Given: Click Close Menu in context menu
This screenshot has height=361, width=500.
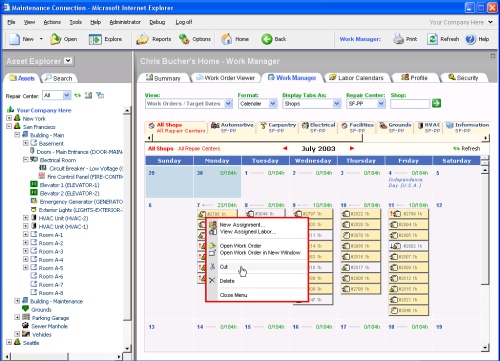Looking at the screenshot, I should pos(233,295).
